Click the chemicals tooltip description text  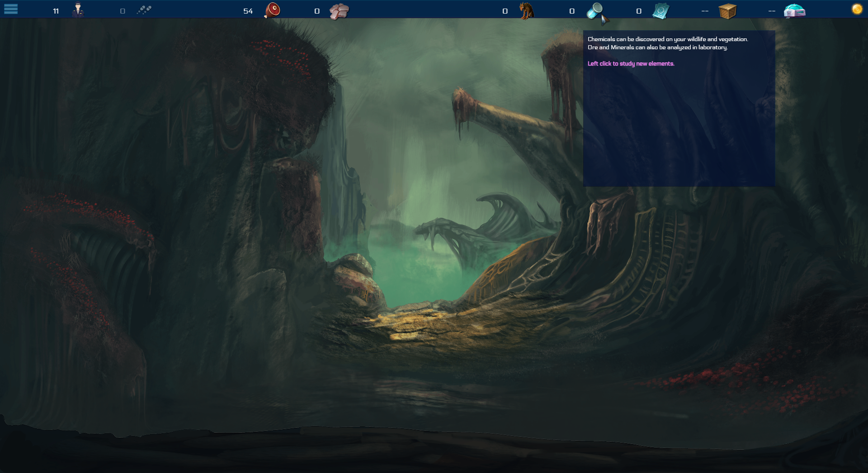(x=667, y=43)
